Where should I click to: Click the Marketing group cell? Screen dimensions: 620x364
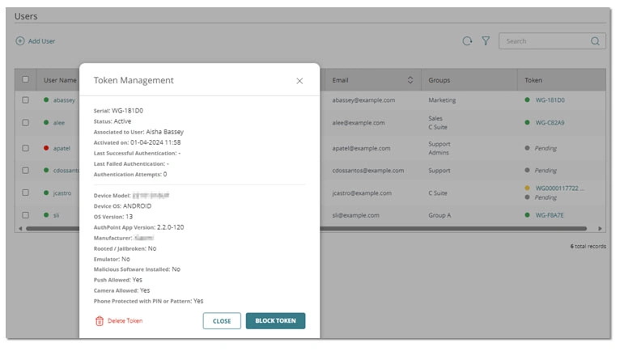(x=442, y=100)
